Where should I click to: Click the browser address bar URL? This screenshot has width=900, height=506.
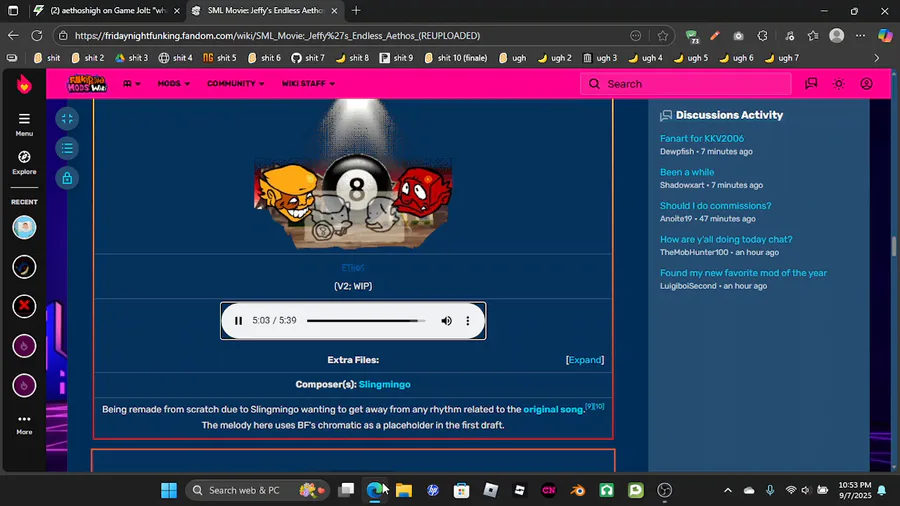point(277,36)
